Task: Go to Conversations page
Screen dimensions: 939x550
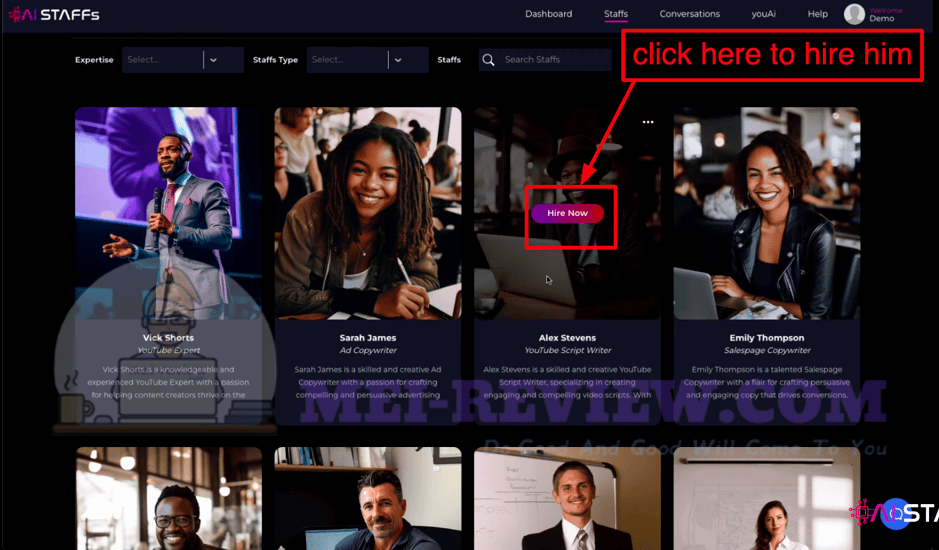Action: [689, 14]
